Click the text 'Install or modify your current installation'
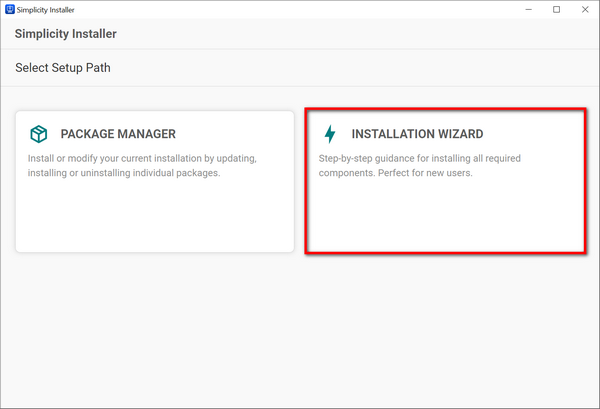 click(x=114, y=158)
